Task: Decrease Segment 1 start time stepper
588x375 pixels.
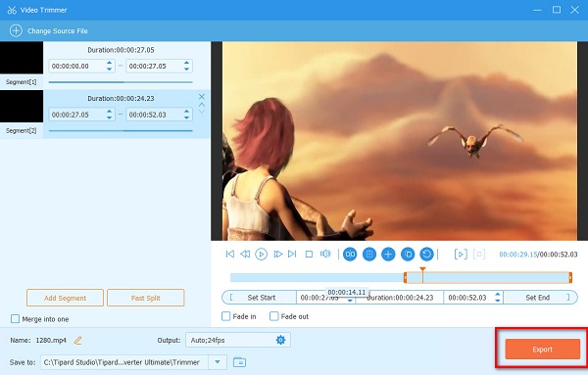Action: pos(109,69)
